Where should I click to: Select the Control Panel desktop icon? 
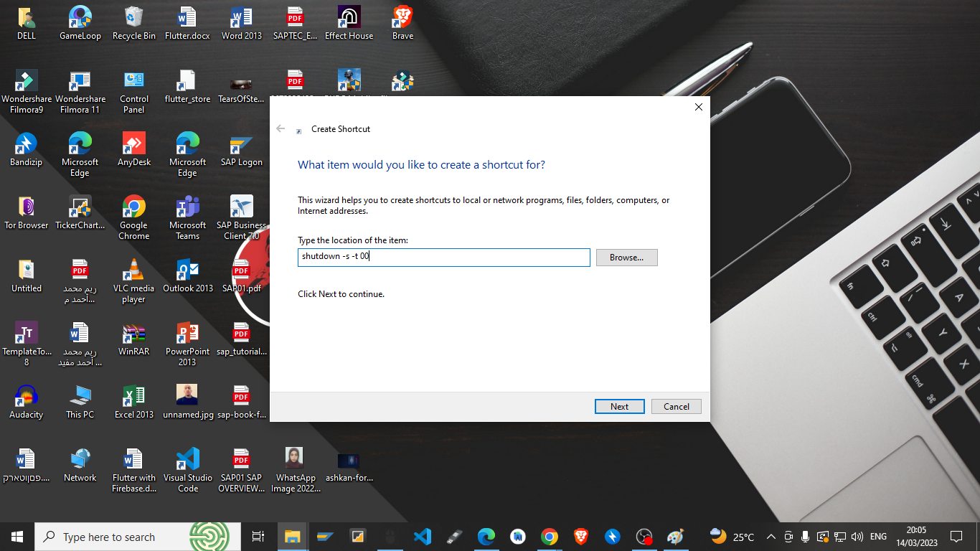pyautogui.click(x=134, y=92)
